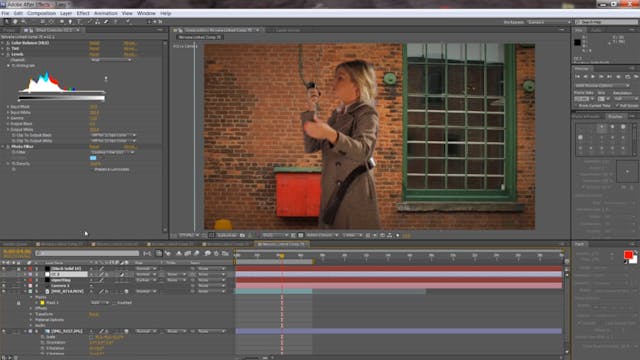Enable frame blending timeline button
The image size is (640, 360).
tap(188, 253)
